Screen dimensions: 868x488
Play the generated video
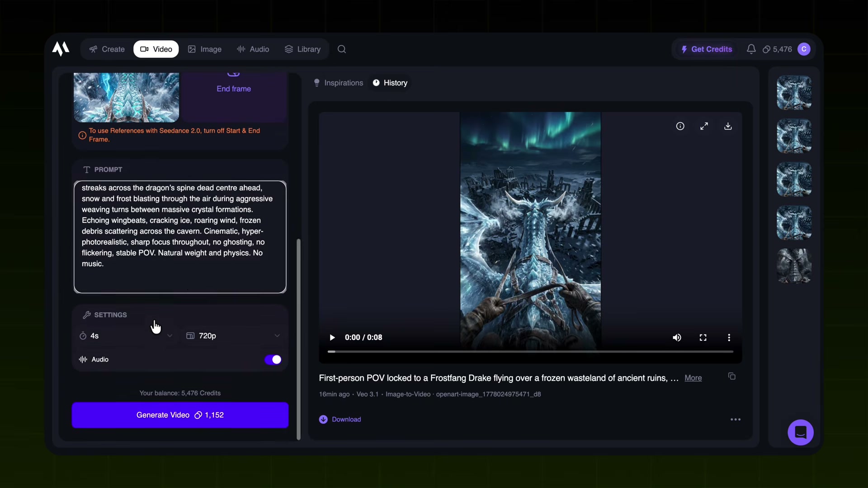point(332,338)
